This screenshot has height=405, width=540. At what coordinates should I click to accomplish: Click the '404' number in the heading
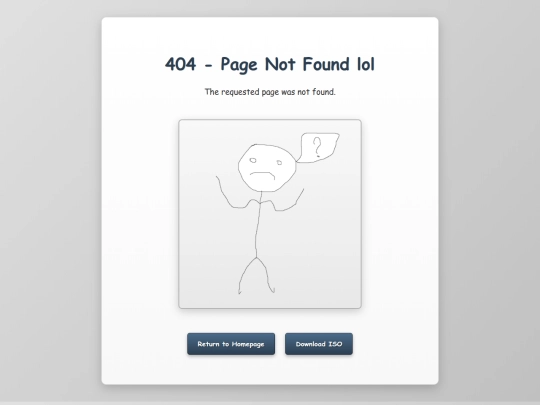click(x=180, y=64)
